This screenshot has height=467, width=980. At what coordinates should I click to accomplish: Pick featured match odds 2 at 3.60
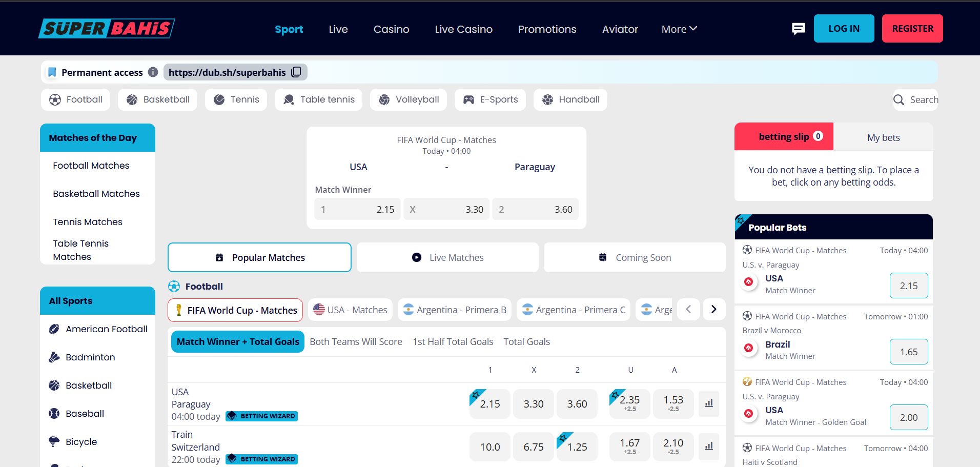point(536,209)
